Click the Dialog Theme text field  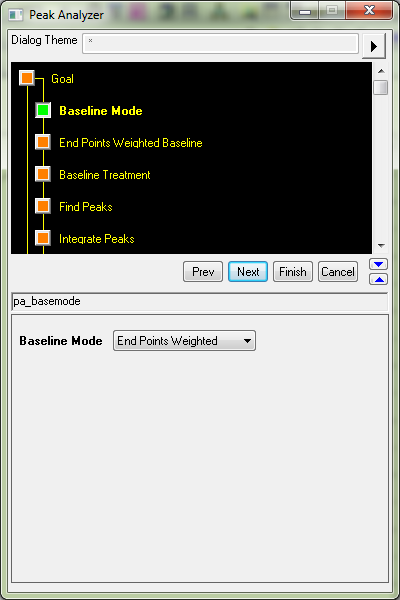(220, 43)
